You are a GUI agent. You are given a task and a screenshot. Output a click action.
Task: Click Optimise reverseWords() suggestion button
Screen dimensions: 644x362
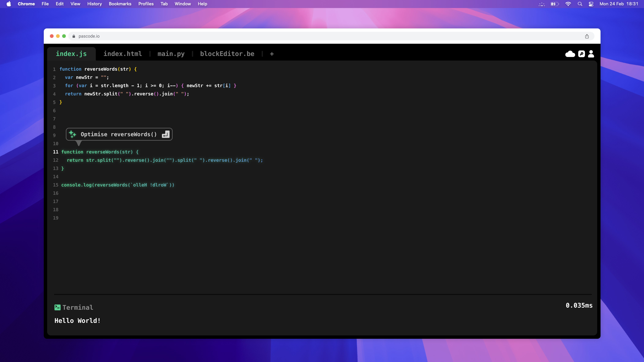119,134
